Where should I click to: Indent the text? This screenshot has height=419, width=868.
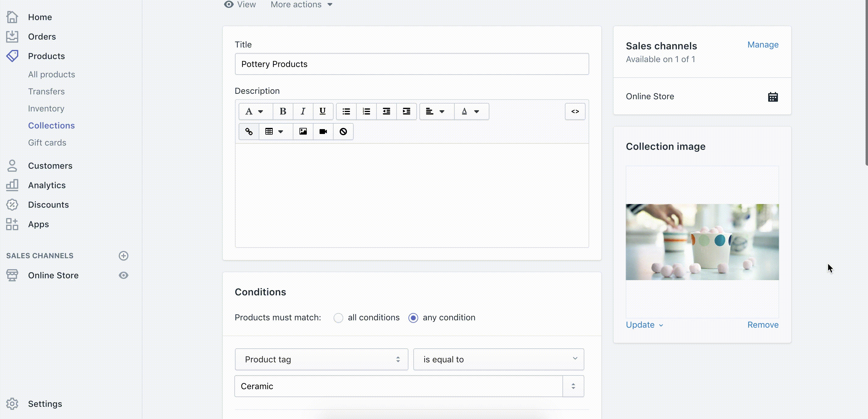tap(407, 111)
